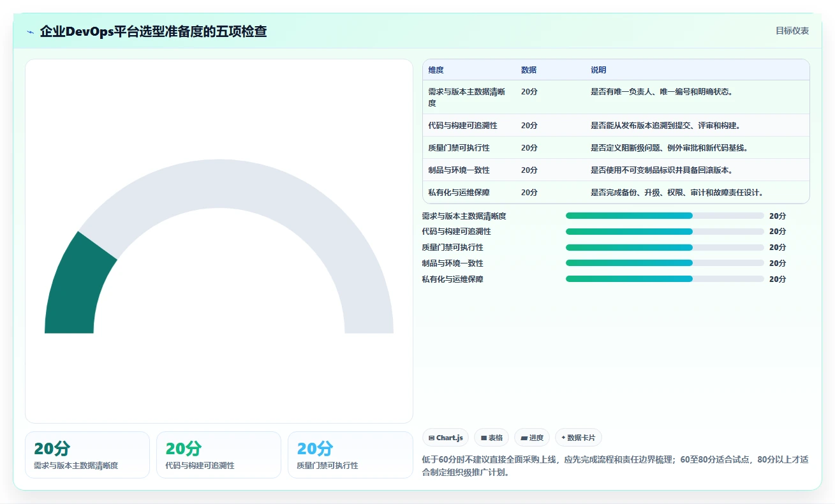Open the 质量门禁可执行性 data card below the gauge
The height and width of the screenshot is (504, 835).
point(350,455)
